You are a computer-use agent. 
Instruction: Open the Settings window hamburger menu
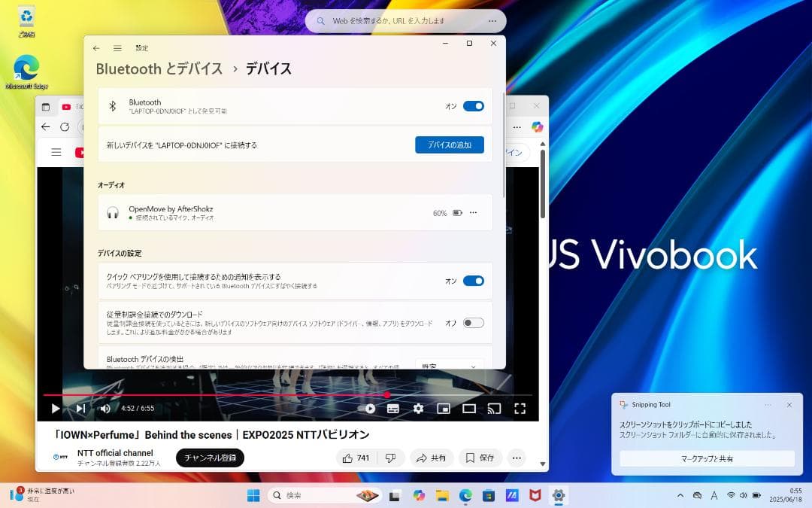click(x=117, y=47)
